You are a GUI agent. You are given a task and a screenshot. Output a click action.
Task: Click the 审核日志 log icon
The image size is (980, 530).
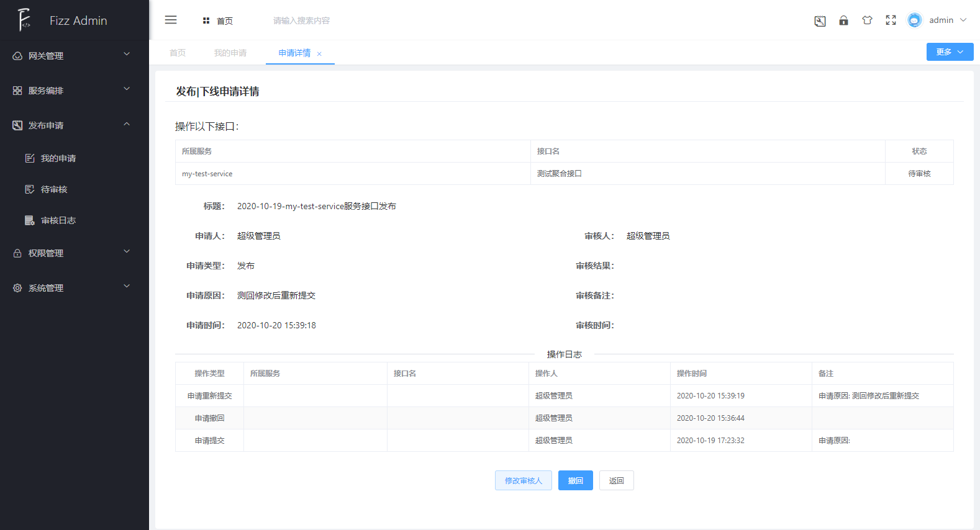click(x=30, y=220)
